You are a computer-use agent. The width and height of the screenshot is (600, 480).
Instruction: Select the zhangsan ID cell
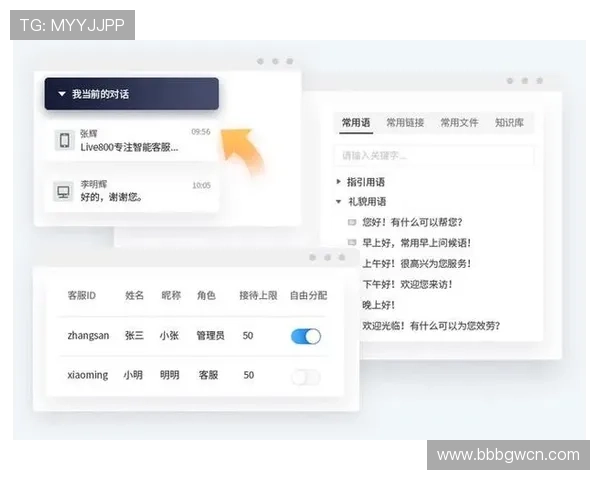[88, 336]
